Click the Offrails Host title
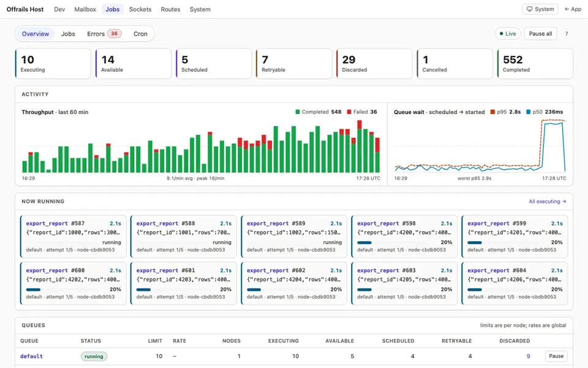 point(25,9)
